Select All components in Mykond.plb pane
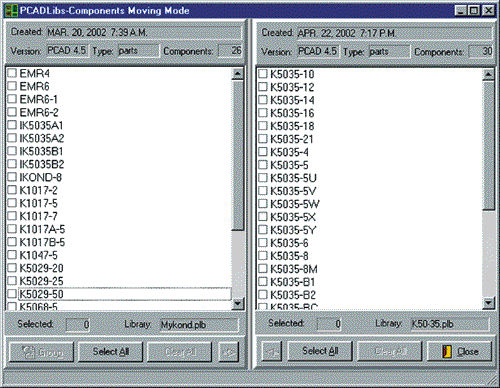 (x=111, y=352)
